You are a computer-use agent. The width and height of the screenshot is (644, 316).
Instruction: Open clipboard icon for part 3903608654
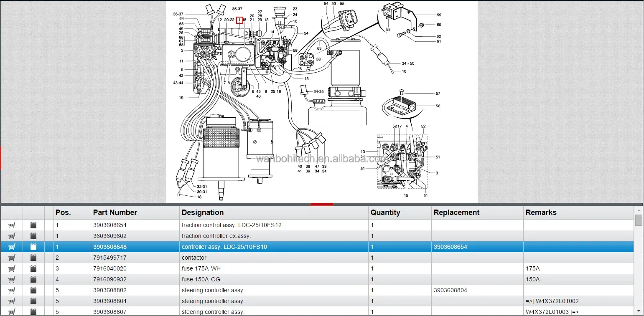(33, 225)
